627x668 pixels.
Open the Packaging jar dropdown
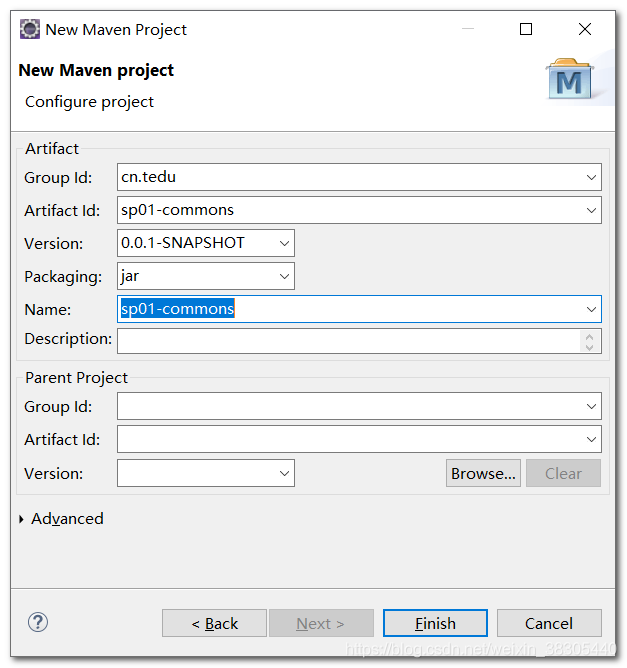tap(284, 276)
